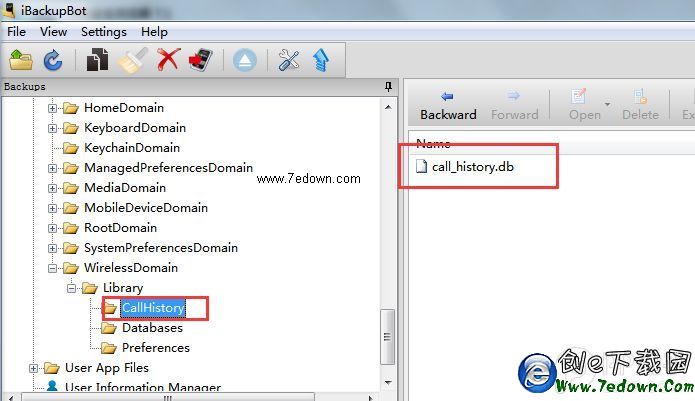The height and width of the screenshot is (401, 695).
Task: Open the Help menu
Action: click(x=154, y=32)
